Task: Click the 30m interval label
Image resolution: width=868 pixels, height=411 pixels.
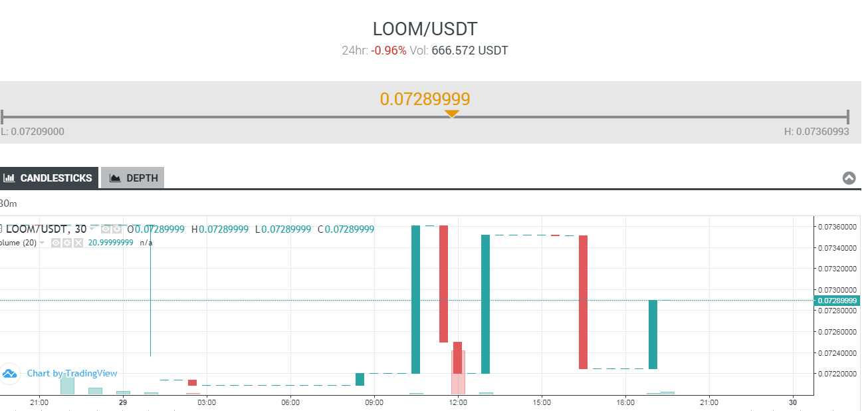Action: tap(7, 203)
